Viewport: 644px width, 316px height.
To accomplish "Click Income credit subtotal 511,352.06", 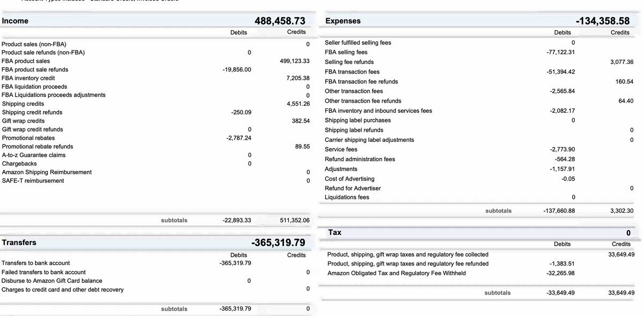I will 295,220.
